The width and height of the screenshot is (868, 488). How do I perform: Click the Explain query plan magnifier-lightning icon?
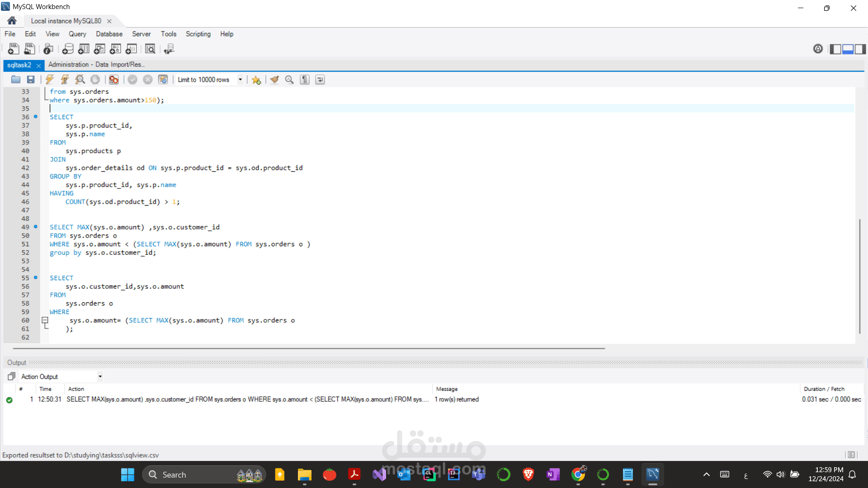(80, 80)
